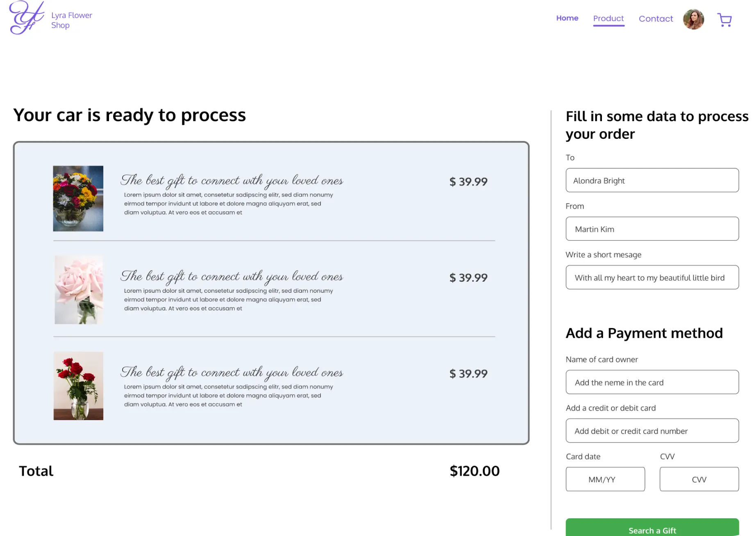The image size is (756, 536).
Task: Click the Lyra Flower Shop logo
Action: 27,18
